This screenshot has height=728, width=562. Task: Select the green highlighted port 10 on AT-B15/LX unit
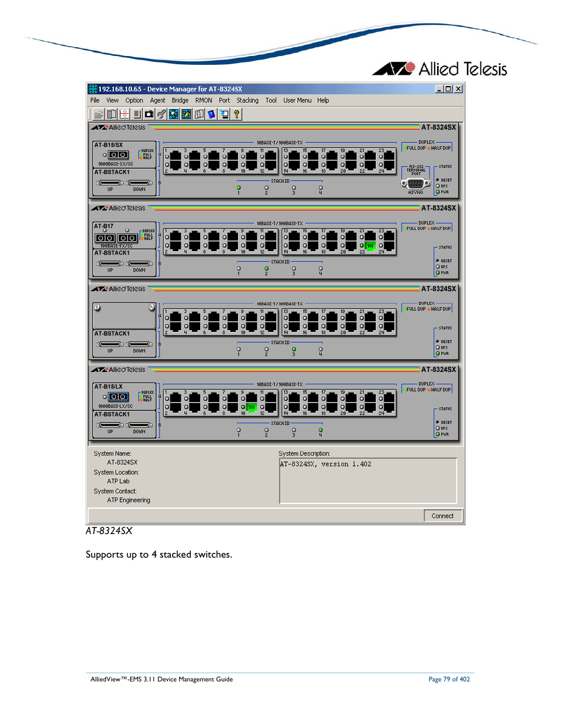tap(252, 407)
